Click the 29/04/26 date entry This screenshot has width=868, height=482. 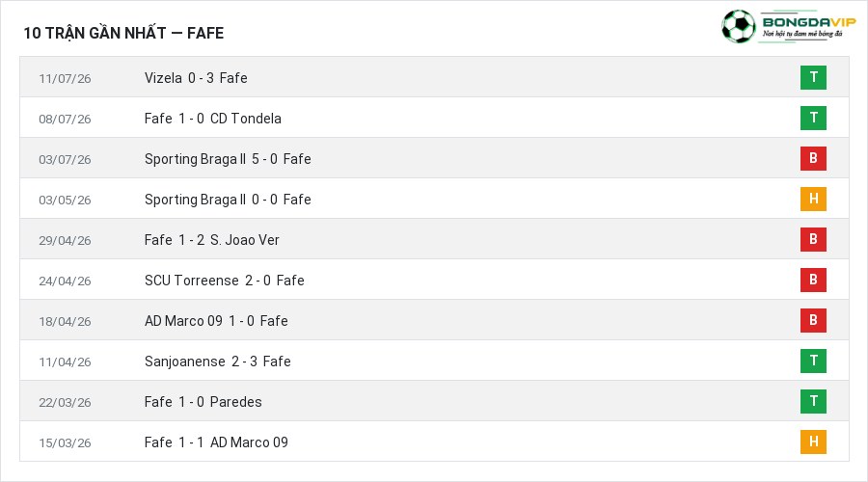tap(65, 241)
